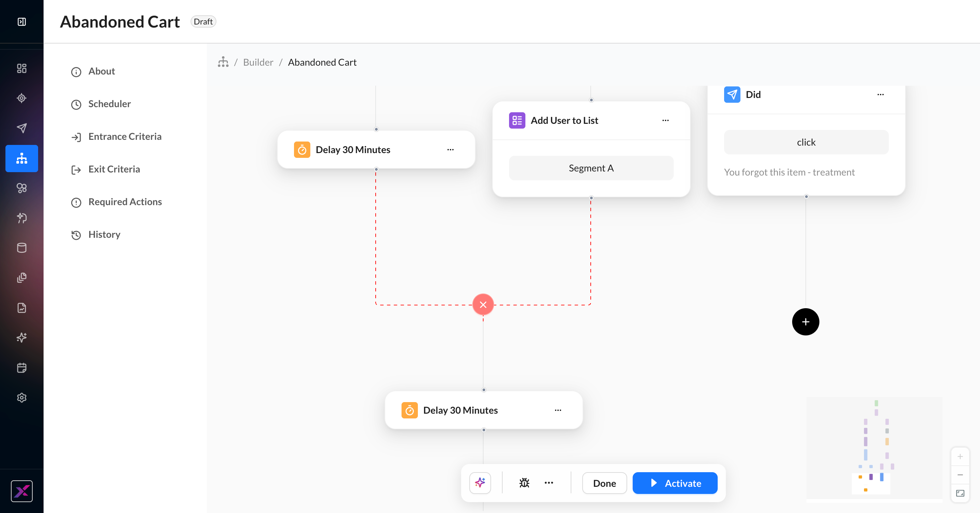Select the lower Delay 30 Minutes node title
The width and height of the screenshot is (980, 513).
click(461, 410)
